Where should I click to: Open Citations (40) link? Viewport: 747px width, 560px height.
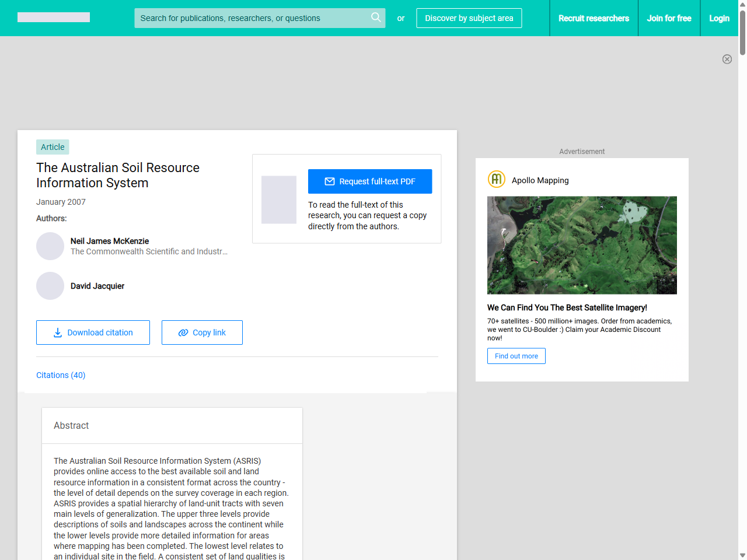(60, 375)
